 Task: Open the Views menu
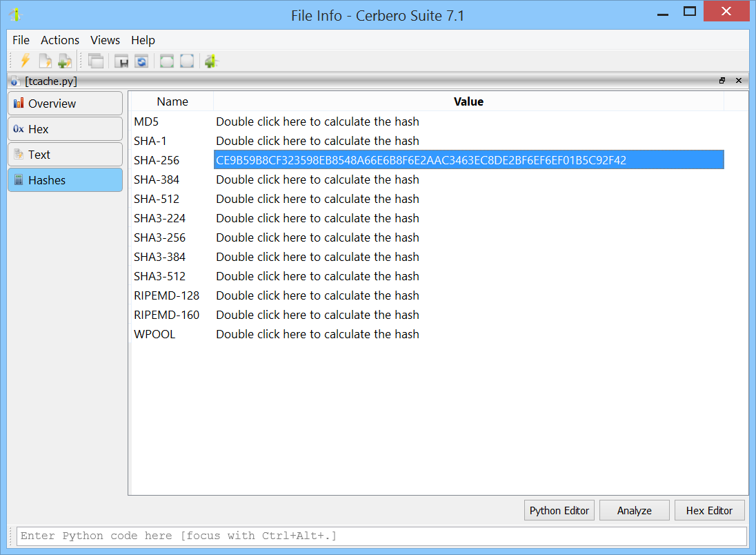105,40
